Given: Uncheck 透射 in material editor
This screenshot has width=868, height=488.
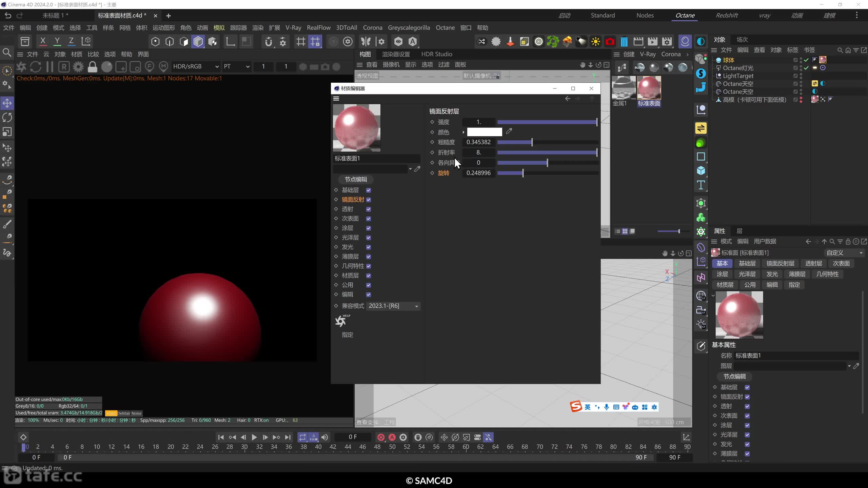Looking at the screenshot, I should 369,209.
